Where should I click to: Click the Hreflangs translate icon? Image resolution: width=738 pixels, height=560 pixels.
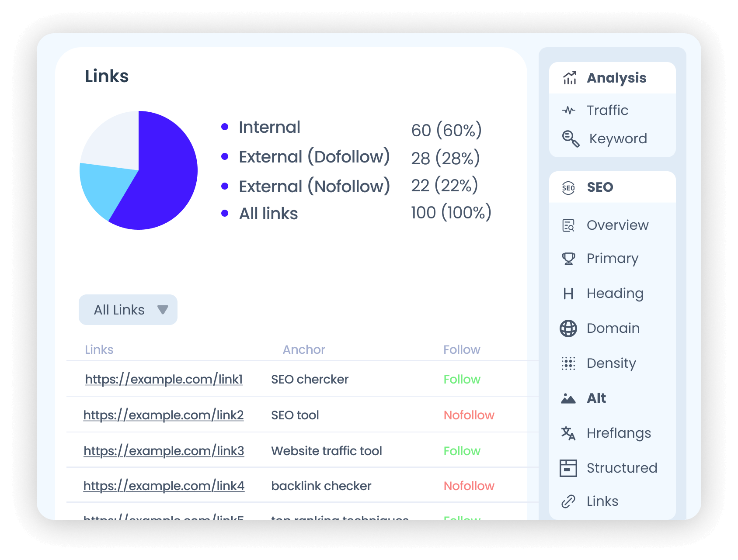tap(568, 433)
